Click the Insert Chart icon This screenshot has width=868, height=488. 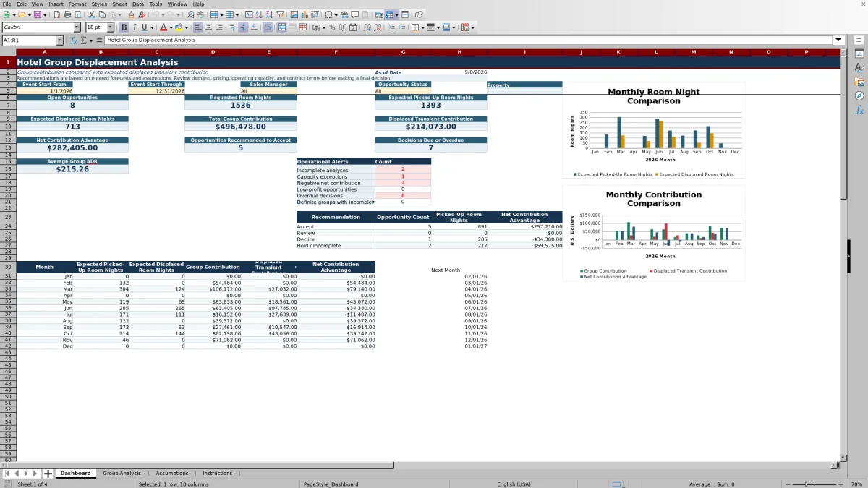point(305,14)
